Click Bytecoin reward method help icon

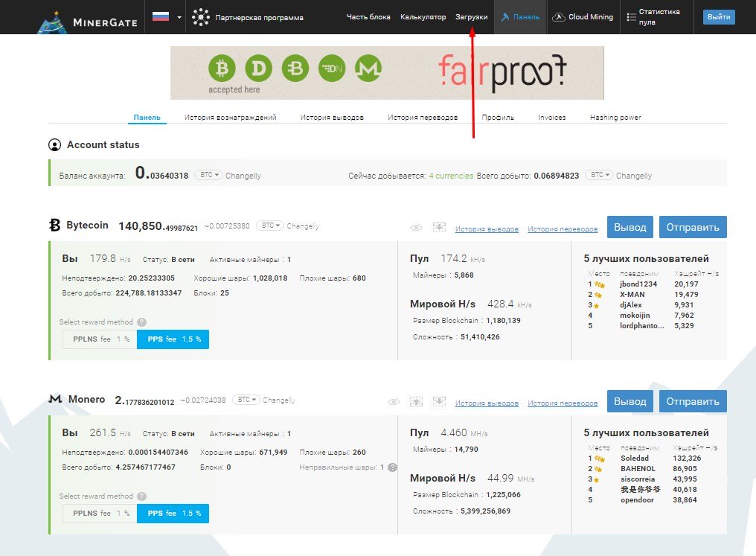[x=141, y=322]
